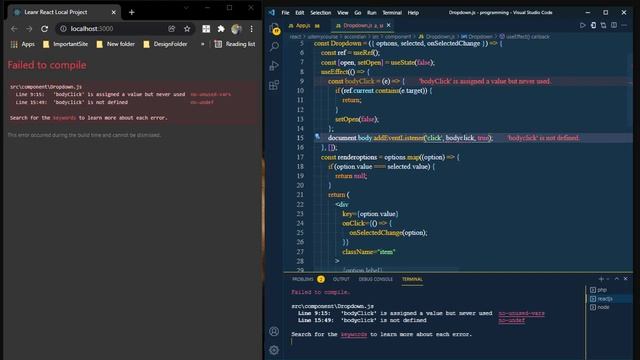Screen dimensions: 640x360
Task: Open the DesignFolder bookmark folder
Action: tap(165, 44)
